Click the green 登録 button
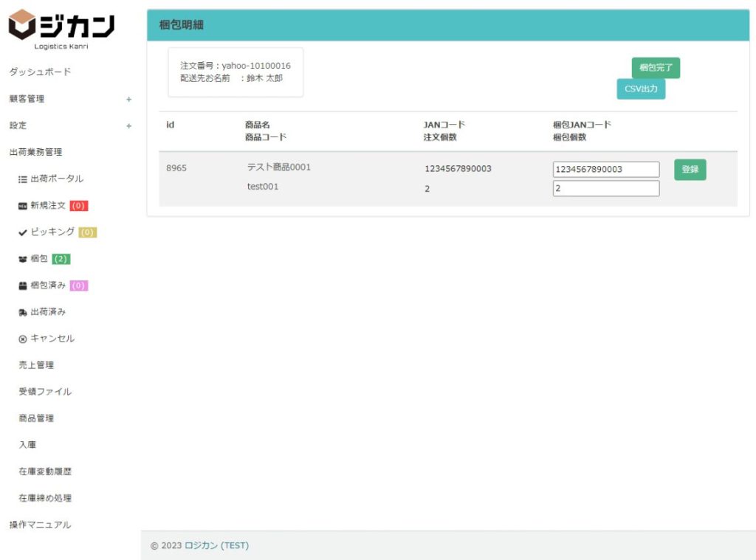This screenshot has height=560, width=756. point(690,170)
